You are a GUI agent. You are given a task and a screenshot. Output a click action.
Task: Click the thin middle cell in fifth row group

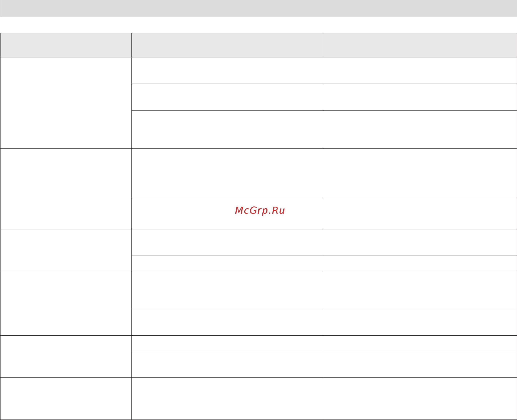[228, 343]
